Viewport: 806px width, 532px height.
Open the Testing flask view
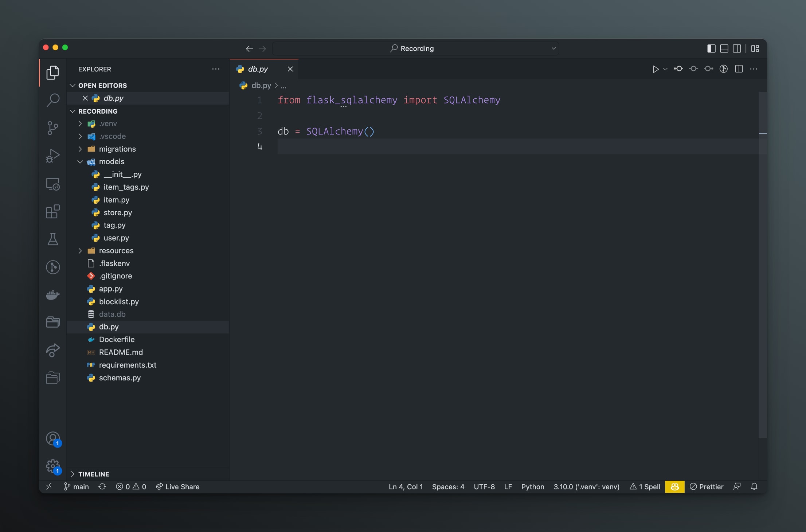[53, 239]
